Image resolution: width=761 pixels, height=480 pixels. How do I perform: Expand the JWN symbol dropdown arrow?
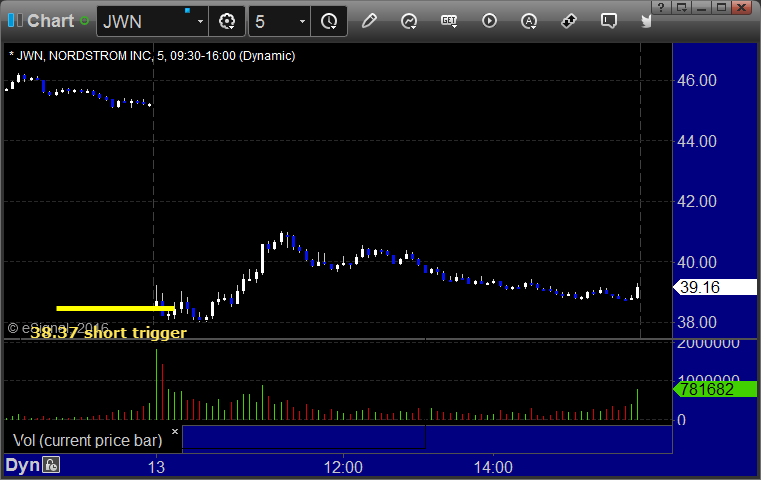pyautogui.click(x=200, y=21)
